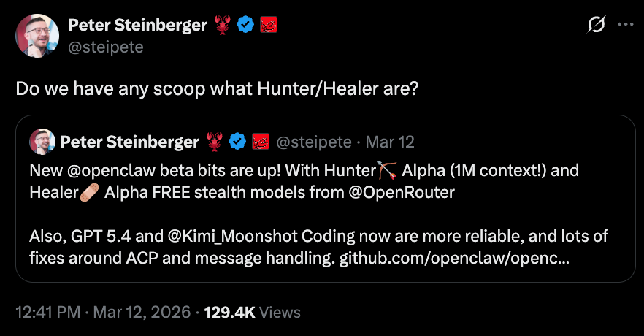Viewport: 644px width, 336px height.
Task: Click the 129.4K Views count
Action: pos(252,313)
